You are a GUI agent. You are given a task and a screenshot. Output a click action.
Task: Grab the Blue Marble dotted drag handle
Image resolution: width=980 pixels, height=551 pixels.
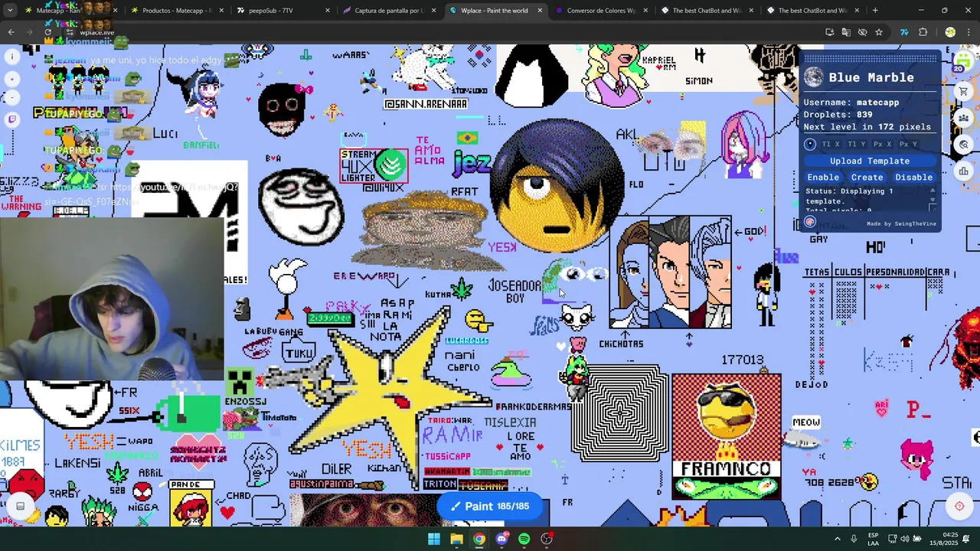(x=870, y=58)
